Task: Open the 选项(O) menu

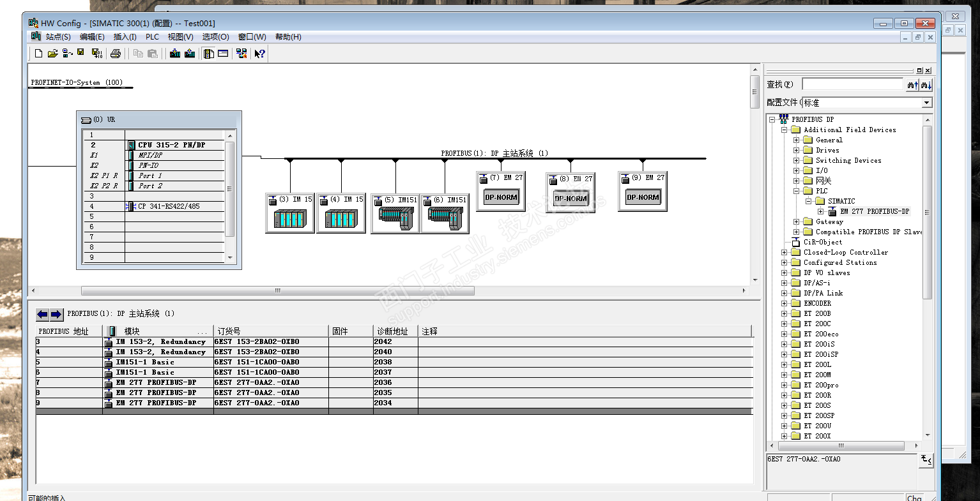Action: click(x=216, y=37)
